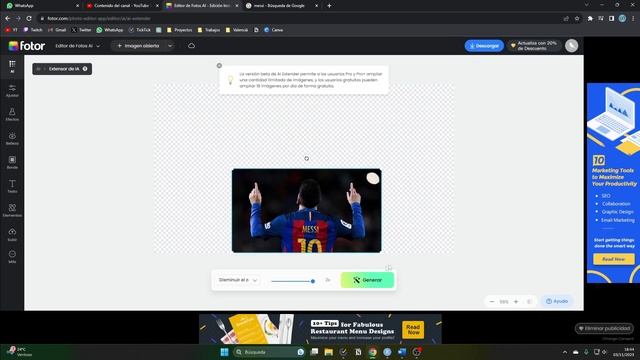Adjust the expansion size slider handle
640x360 pixels.
(313, 281)
